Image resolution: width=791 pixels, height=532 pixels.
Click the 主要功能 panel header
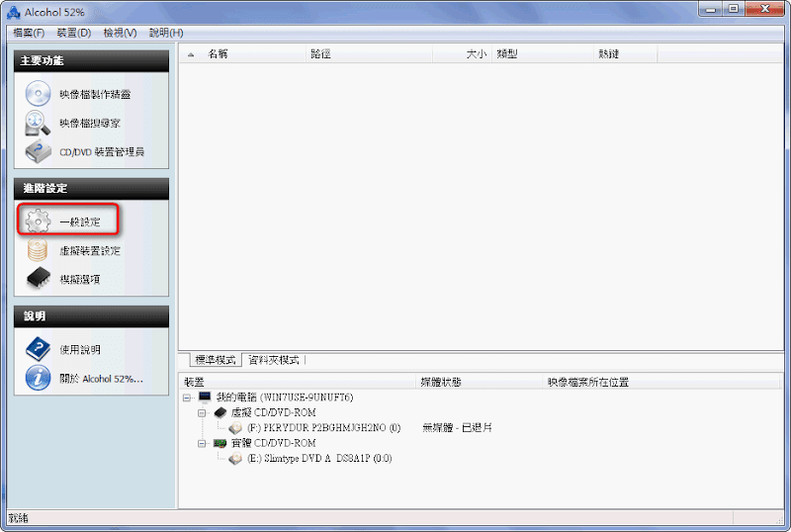(91, 60)
